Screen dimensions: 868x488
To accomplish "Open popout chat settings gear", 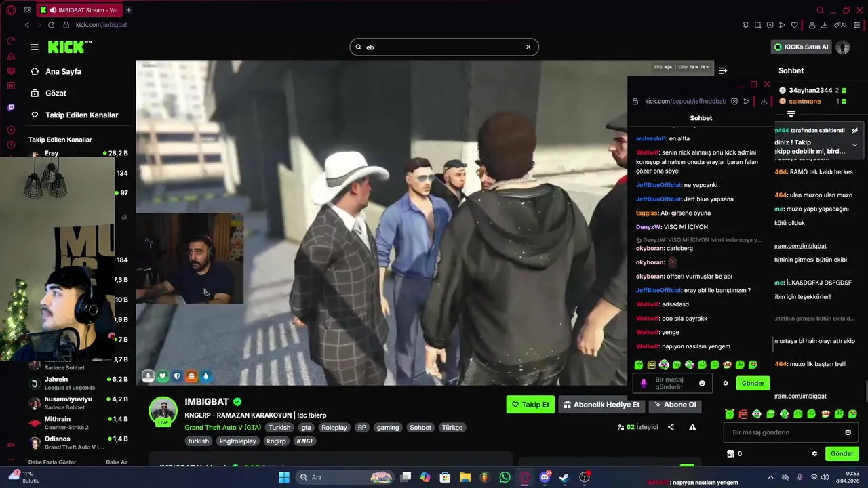I will coord(726,383).
